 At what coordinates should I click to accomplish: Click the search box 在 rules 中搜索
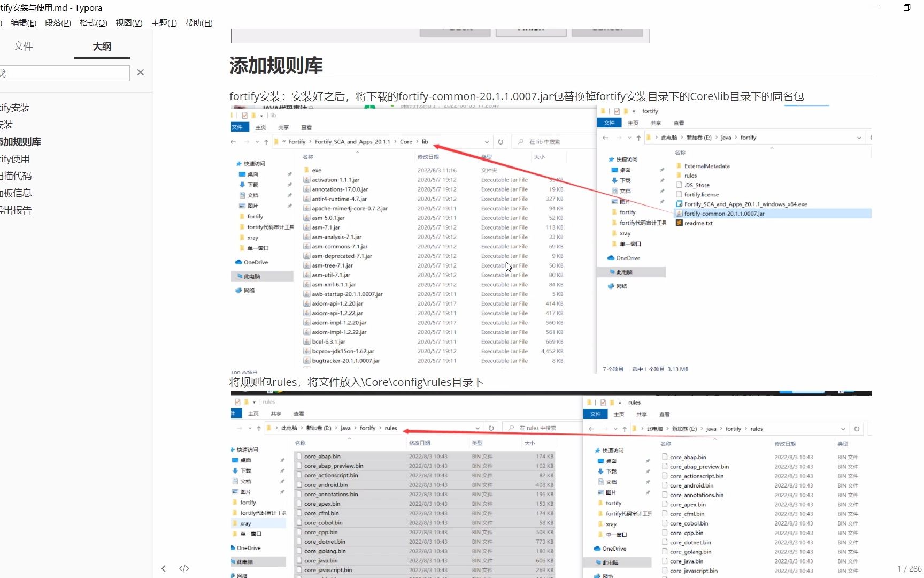(542, 428)
